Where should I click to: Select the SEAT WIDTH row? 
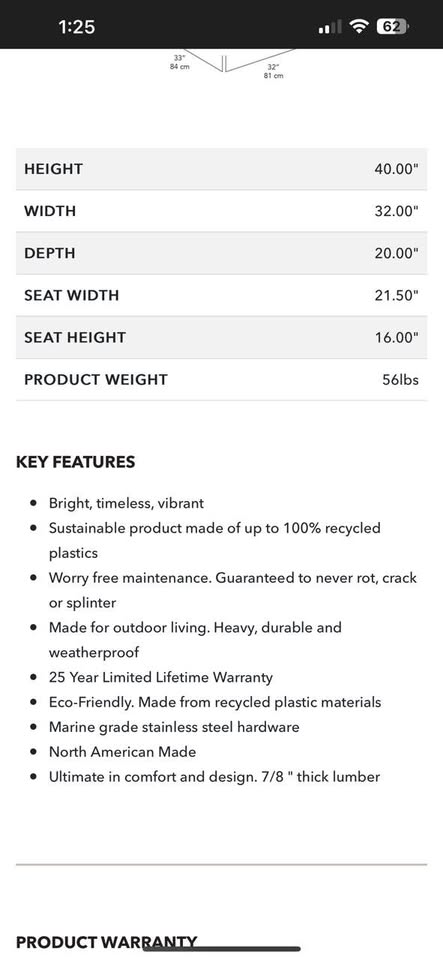(x=222, y=296)
